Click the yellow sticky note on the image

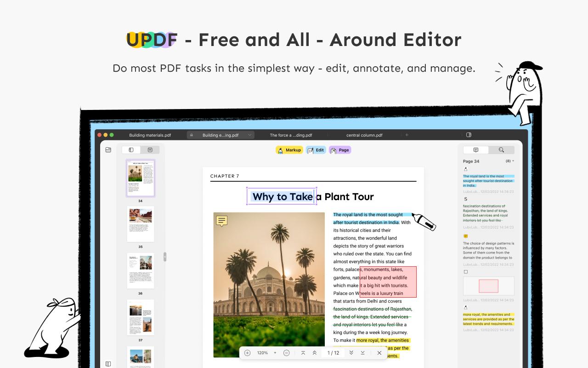click(x=222, y=221)
